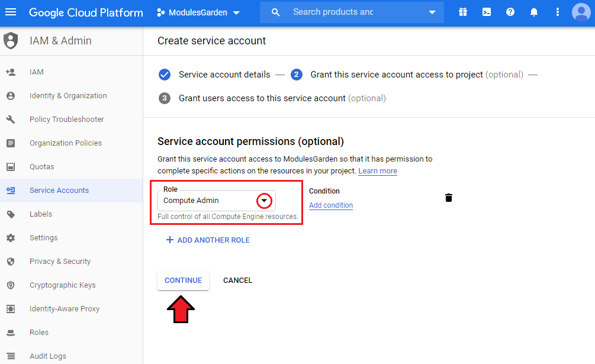Click the Audit Logs list icon
The height and width of the screenshot is (364, 595).
click(x=11, y=356)
